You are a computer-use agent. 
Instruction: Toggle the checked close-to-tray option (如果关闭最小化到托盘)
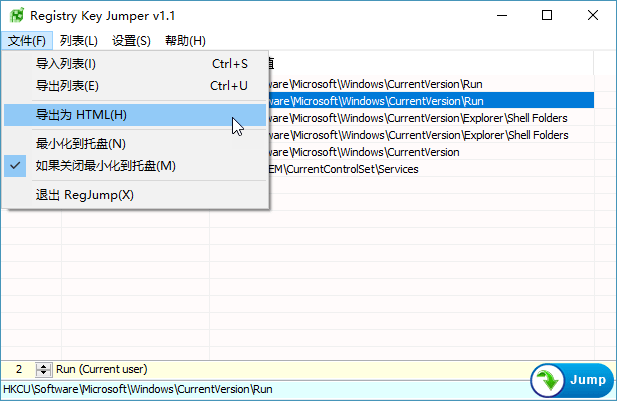[x=105, y=166]
